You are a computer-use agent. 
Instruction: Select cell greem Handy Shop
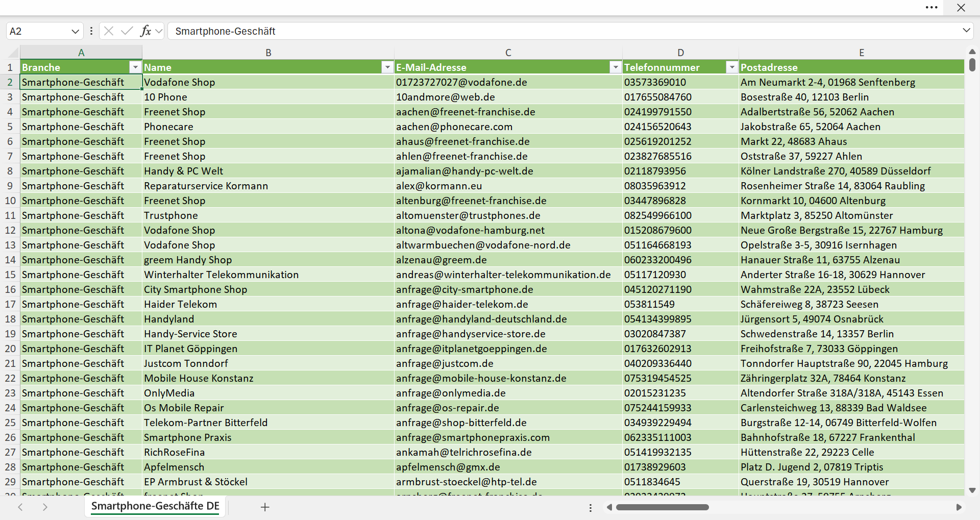268,260
